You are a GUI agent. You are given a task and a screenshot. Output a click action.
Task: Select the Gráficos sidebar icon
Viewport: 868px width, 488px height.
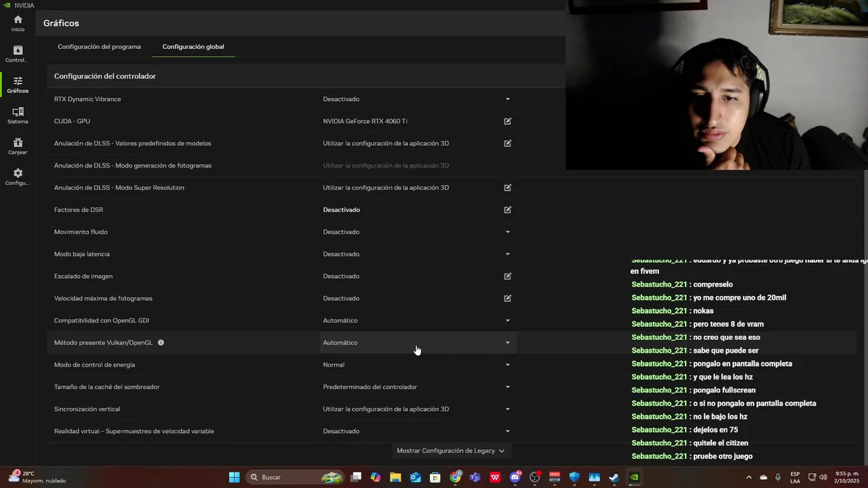pos(18,85)
